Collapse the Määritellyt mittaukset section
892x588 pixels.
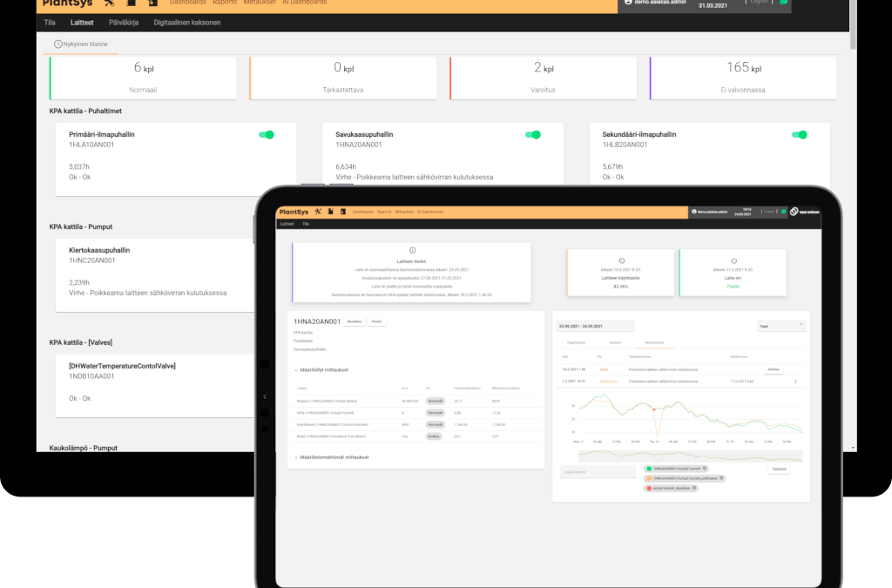tap(321, 370)
